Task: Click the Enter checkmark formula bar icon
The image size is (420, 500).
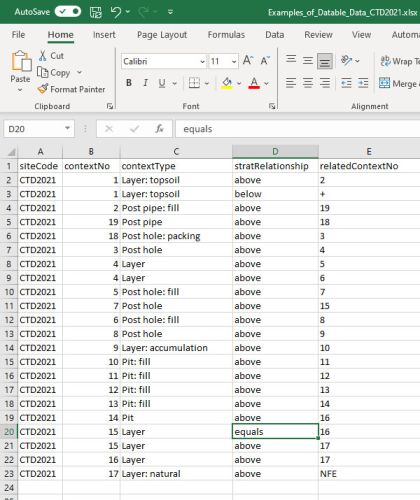Action: click(134, 129)
